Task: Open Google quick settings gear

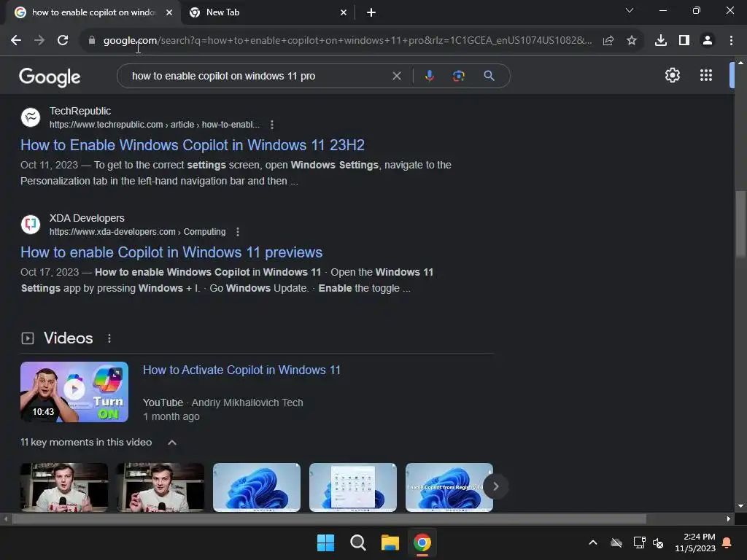Action: point(672,75)
